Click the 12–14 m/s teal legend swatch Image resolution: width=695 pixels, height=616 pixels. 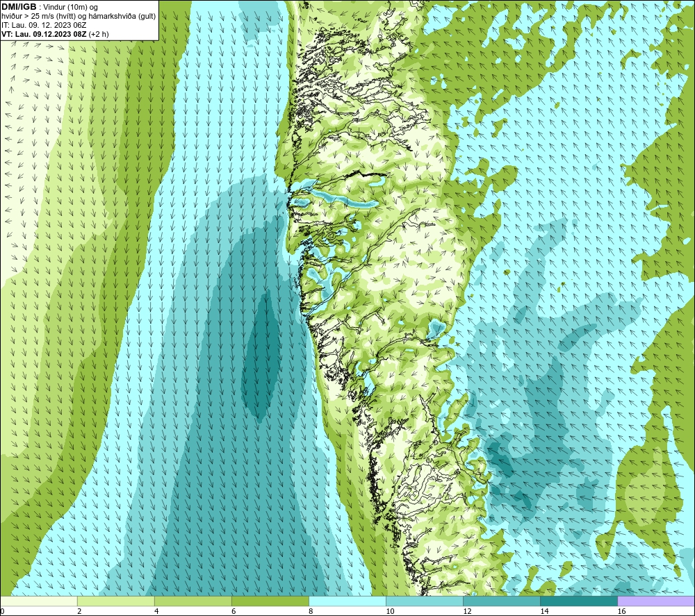502,601
